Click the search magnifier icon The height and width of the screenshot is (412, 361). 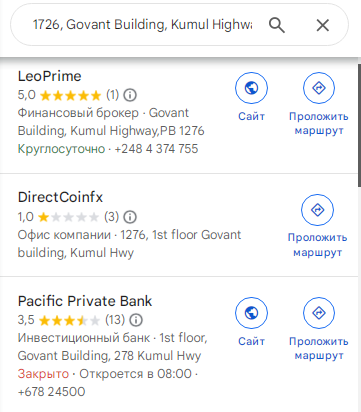pyautogui.click(x=277, y=25)
